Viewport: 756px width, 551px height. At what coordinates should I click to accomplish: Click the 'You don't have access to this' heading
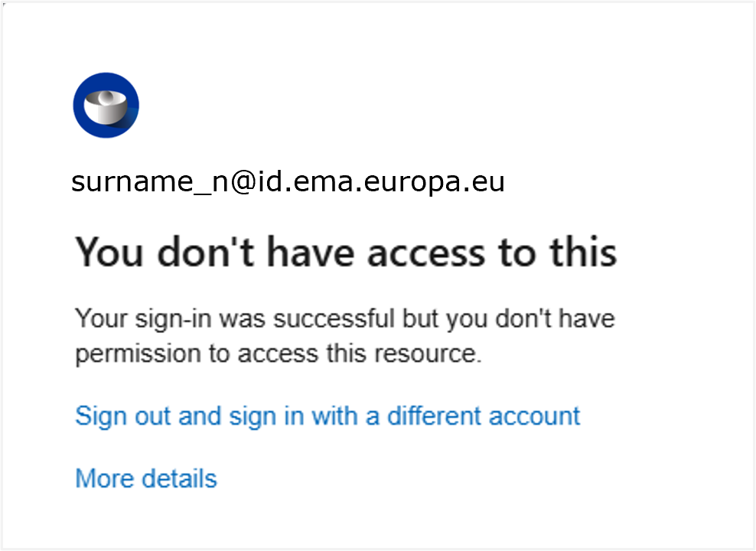click(346, 252)
